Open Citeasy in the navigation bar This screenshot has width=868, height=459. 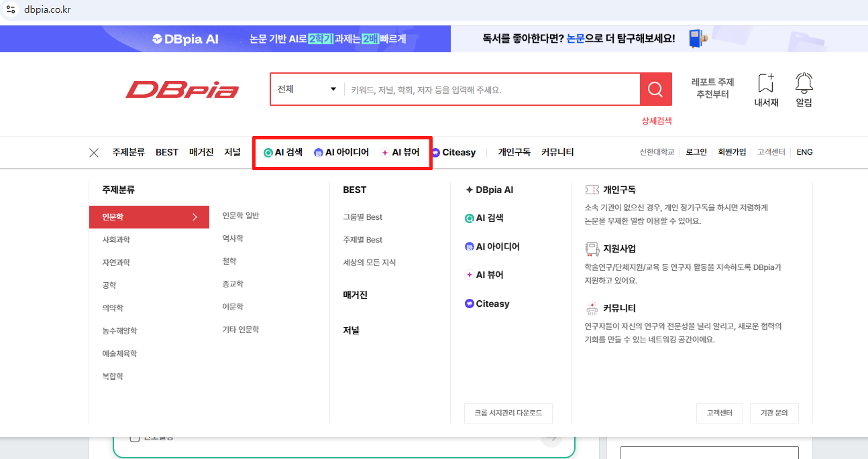(453, 152)
